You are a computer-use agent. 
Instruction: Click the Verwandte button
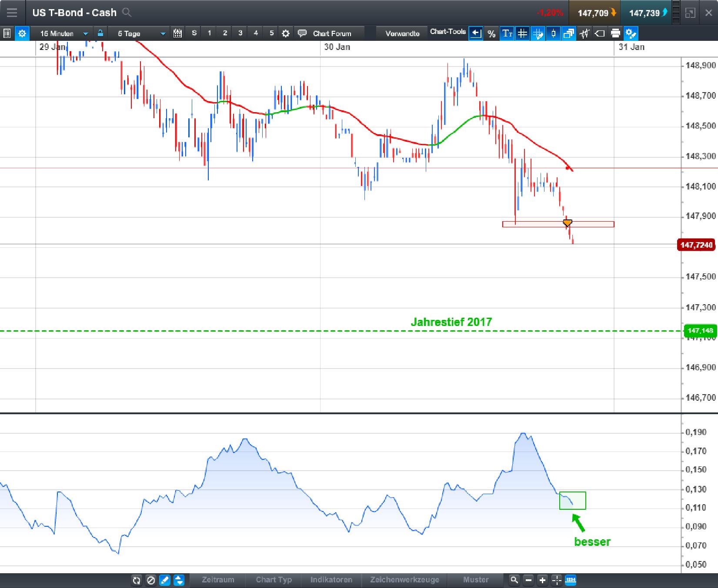(x=401, y=33)
